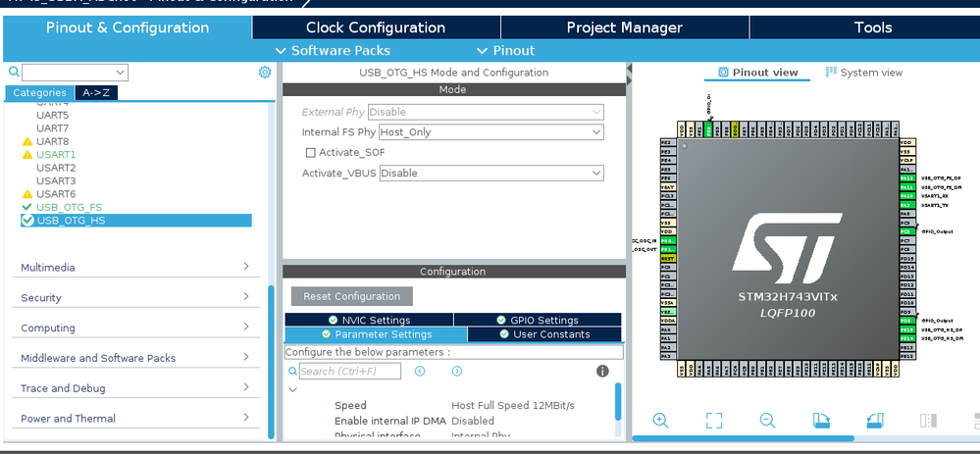The width and height of the screenshot is (980, 454).
Task: Select USART1 in the peripheral list
Action: point(56,154)
